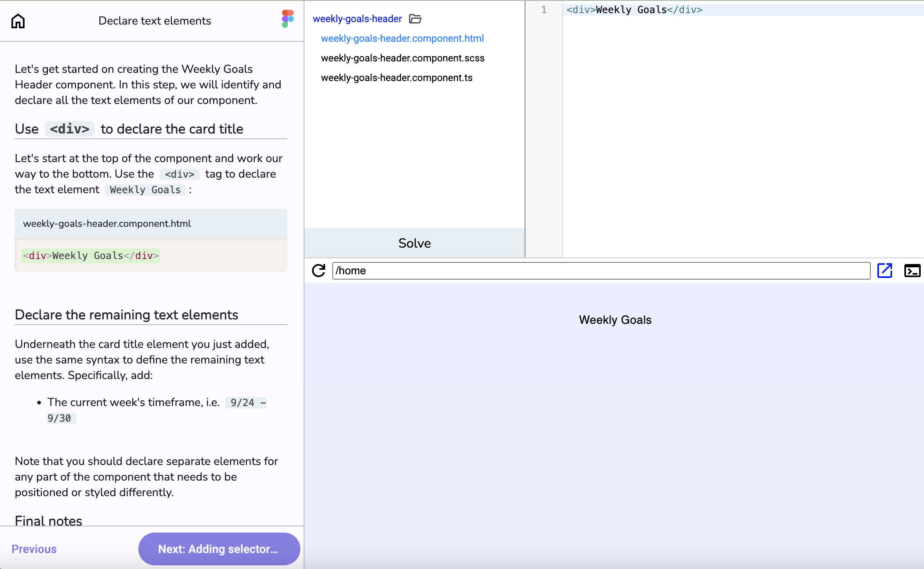The image size is (924, 569).
Task: Click the open folder icon beside weekly-goals-header
Action: [x=415, y=19]
